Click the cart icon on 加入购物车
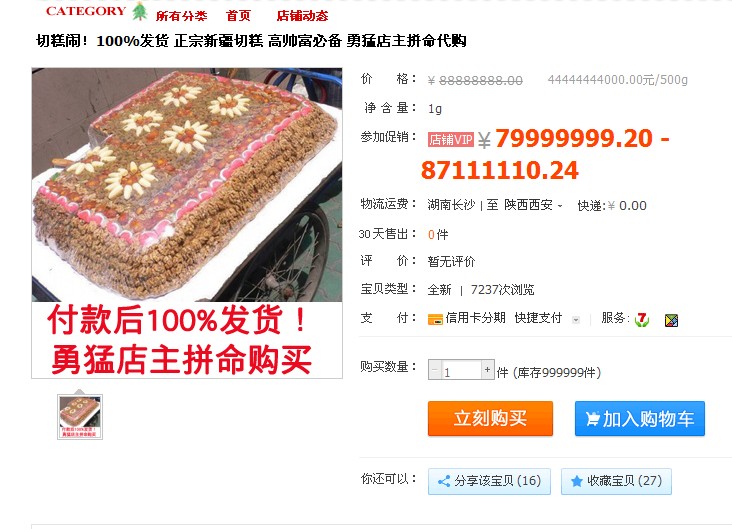The width and height of the screenshot is (732, 529). coord(592,418)
